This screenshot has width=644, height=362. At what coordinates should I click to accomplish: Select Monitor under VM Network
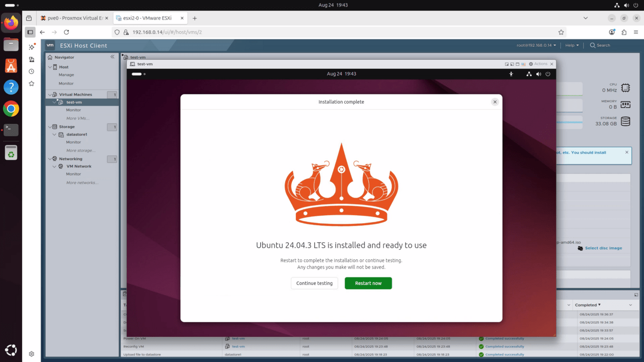(x=73, y=174)
